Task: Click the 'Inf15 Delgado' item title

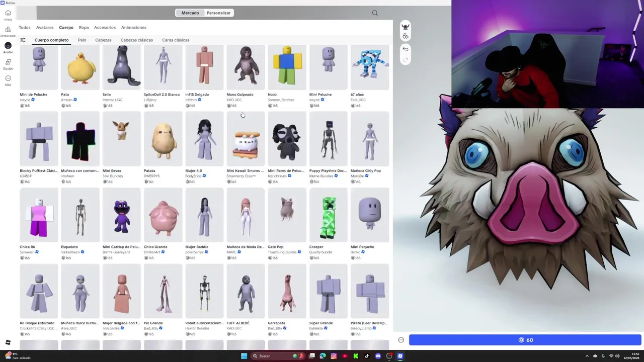Action: point(197,95)
